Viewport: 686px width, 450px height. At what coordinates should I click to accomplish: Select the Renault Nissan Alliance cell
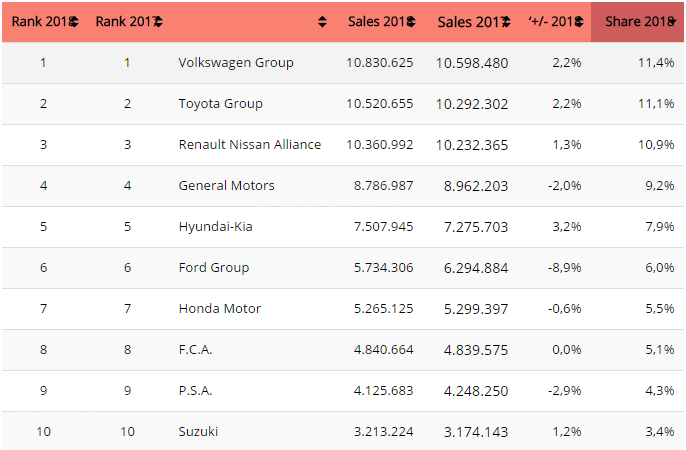(250, 145)
